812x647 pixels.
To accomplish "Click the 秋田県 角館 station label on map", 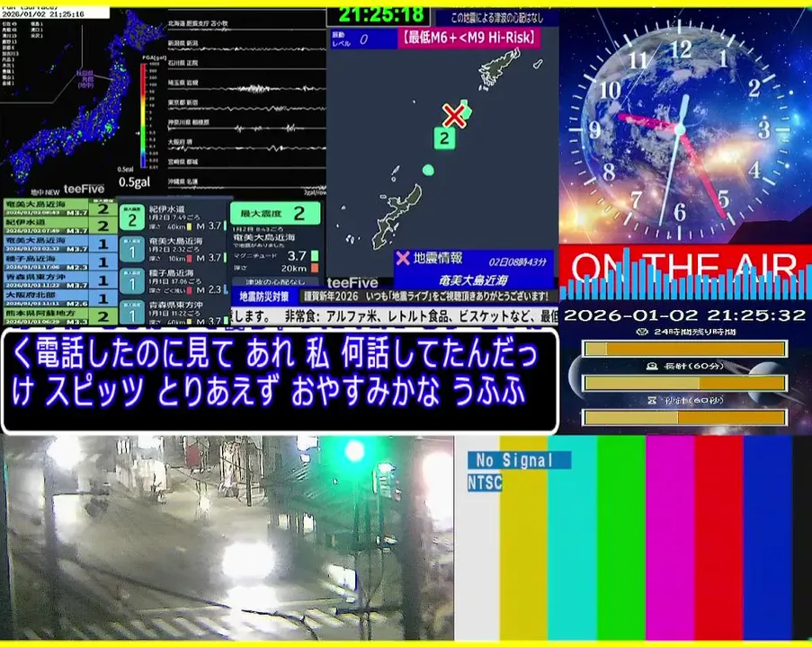I will coord(85,79).
